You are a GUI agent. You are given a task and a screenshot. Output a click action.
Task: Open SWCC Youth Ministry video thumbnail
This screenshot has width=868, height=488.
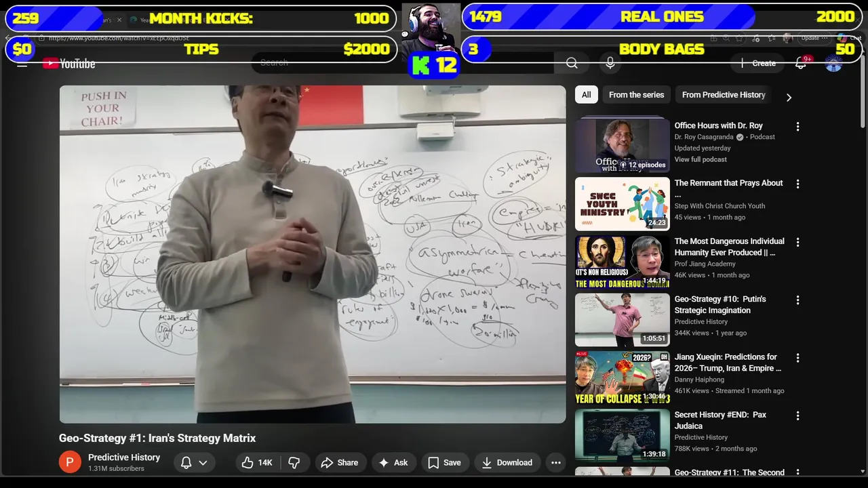click(623, 204)
